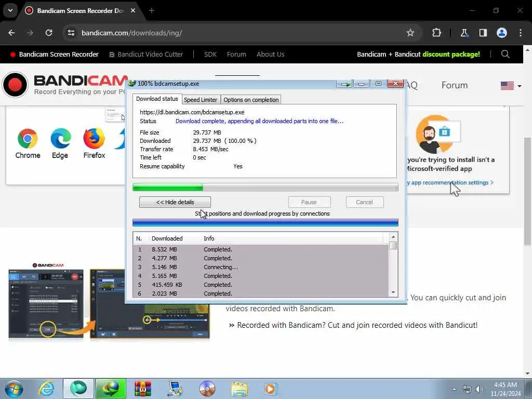Toggle the browser side panel icon
Viewport: 532px width, 399px height.
tap(483, 33)
